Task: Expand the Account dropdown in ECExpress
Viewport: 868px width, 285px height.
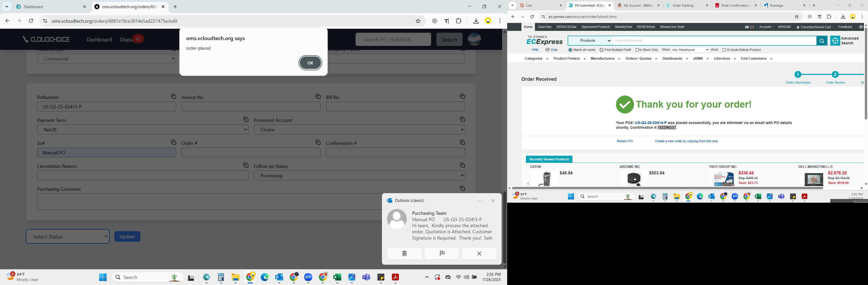Action: pyautogui.click(x=766, y=27)
